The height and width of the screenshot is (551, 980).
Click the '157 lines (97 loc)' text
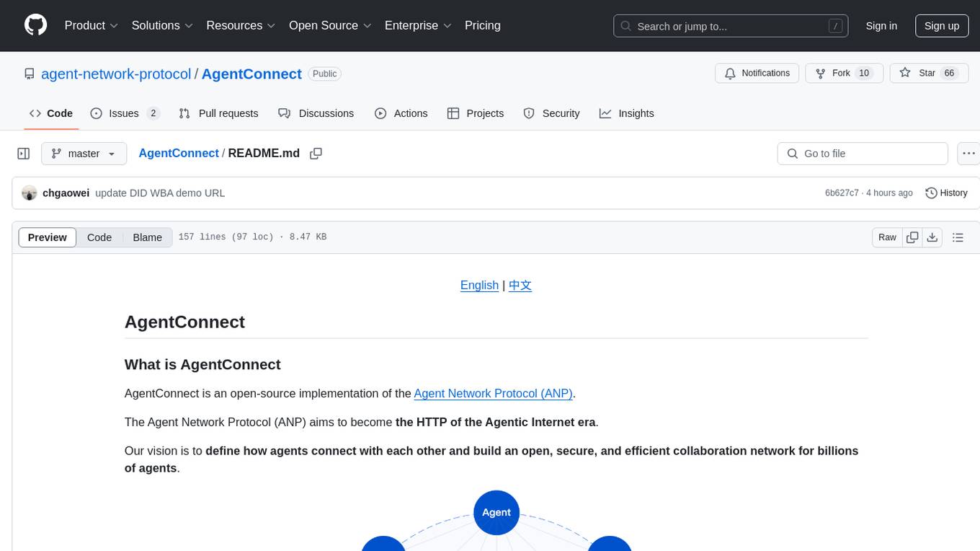(x=226, y=237)
